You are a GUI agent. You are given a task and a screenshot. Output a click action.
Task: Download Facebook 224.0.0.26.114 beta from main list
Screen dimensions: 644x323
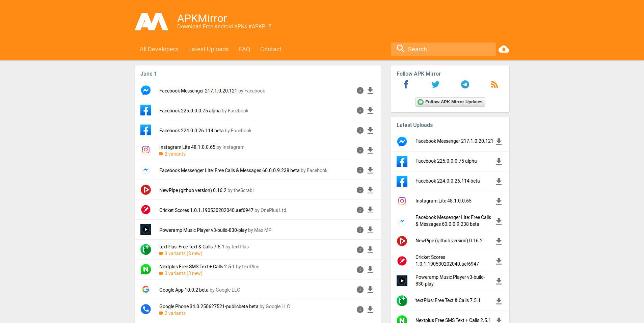[x=370, y=130]
